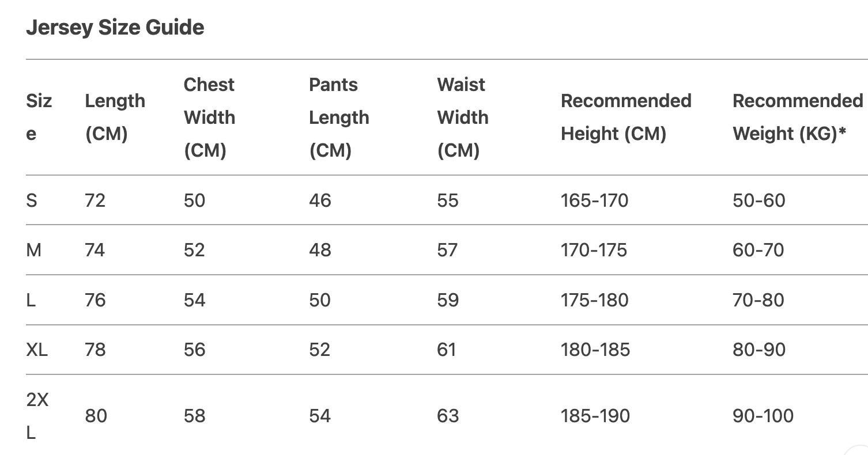Click the 165-170 recommended height cell

tap(594, 200)
